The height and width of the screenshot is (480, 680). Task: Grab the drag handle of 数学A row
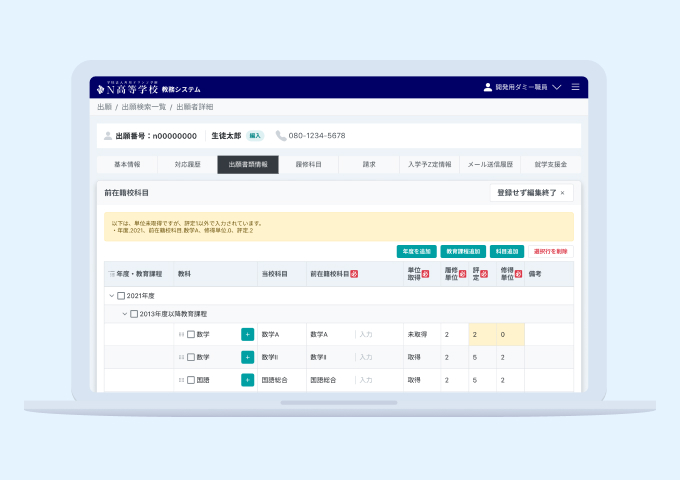coord(181,334)
